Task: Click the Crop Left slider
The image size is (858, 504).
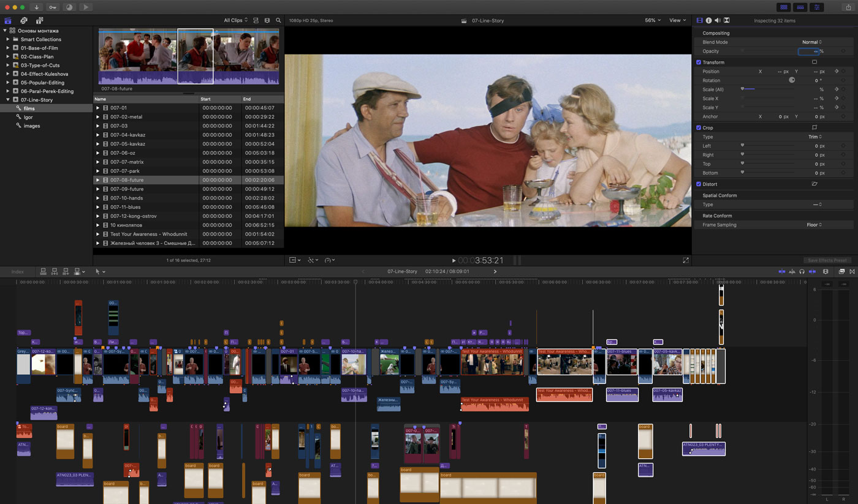Action: coord(769,146)
